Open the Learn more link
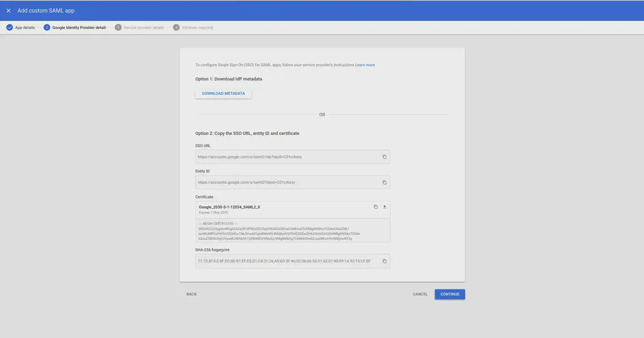 point(365,65)
